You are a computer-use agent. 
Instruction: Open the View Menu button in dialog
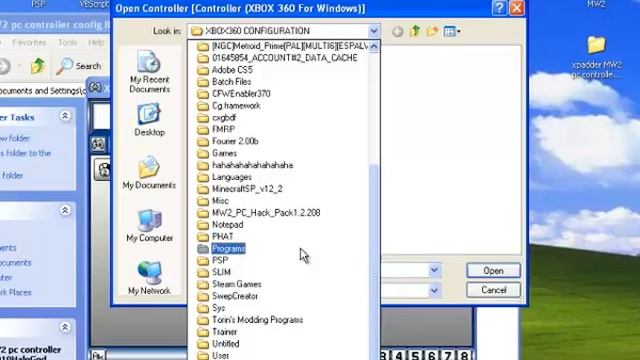tap(452, 31)
